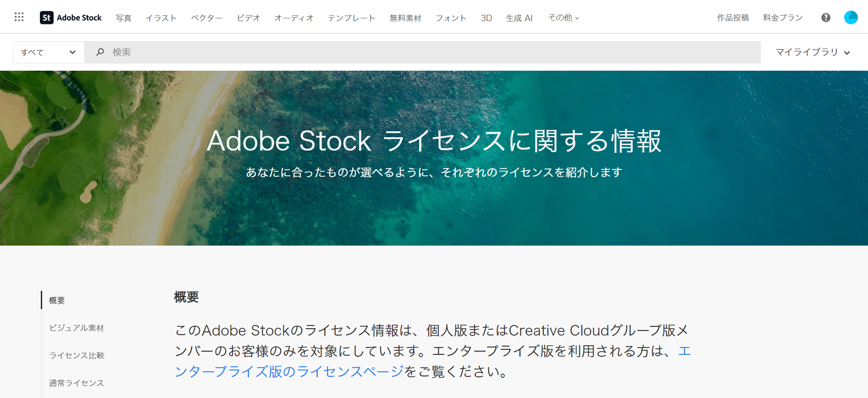Open the イラスト section
This screenshot has width=868, height=398.
[x=161, y=18]
